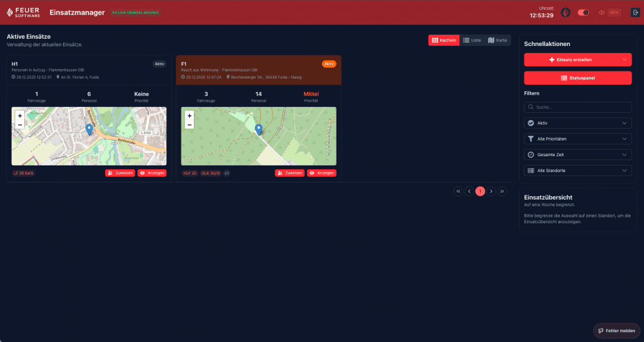Go to next page

coord(492,191)
